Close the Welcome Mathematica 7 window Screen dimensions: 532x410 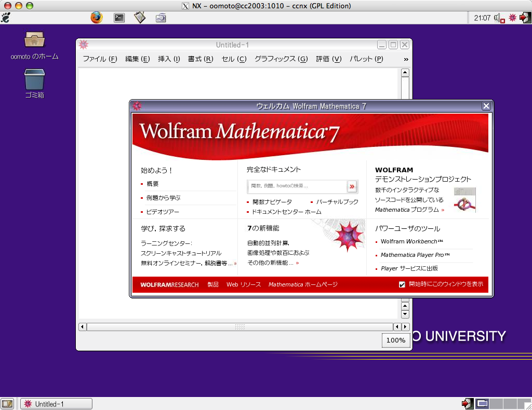pyautogui.click(x=486, y=106)
